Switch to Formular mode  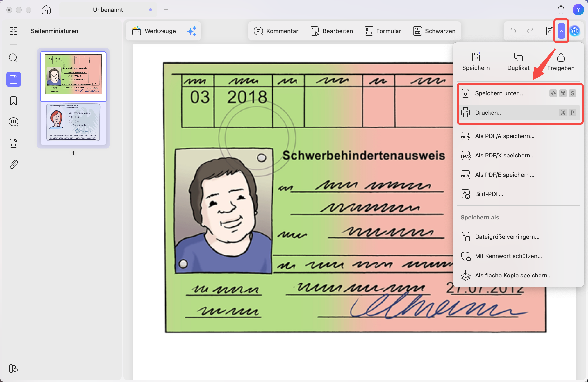click(383, 31)
